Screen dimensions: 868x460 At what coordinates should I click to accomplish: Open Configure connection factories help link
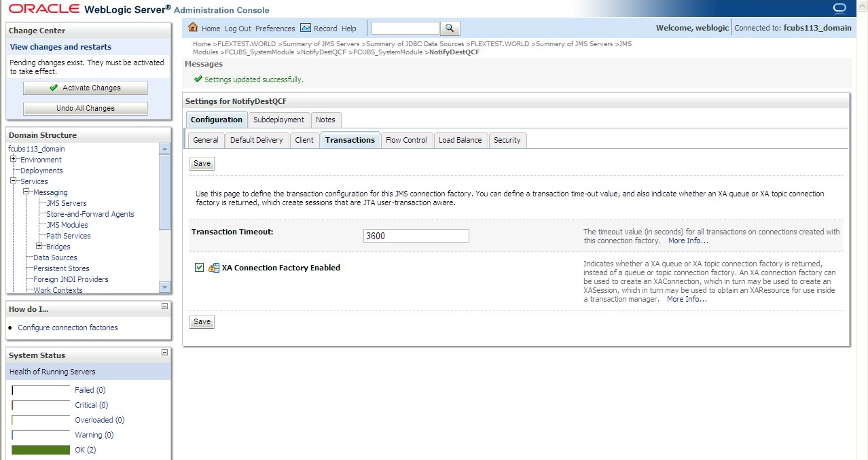(68, 328)
